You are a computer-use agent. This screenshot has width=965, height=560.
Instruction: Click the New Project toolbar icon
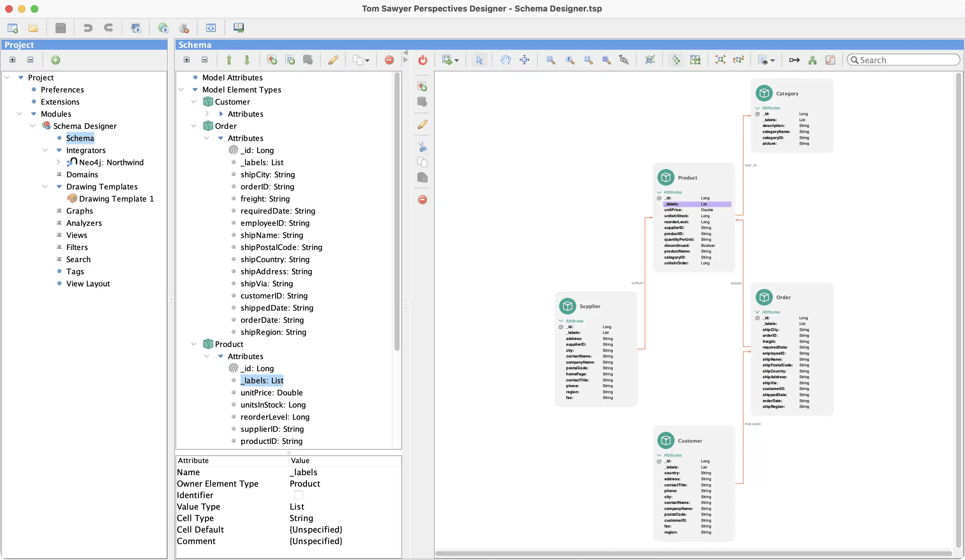(13, 28)
